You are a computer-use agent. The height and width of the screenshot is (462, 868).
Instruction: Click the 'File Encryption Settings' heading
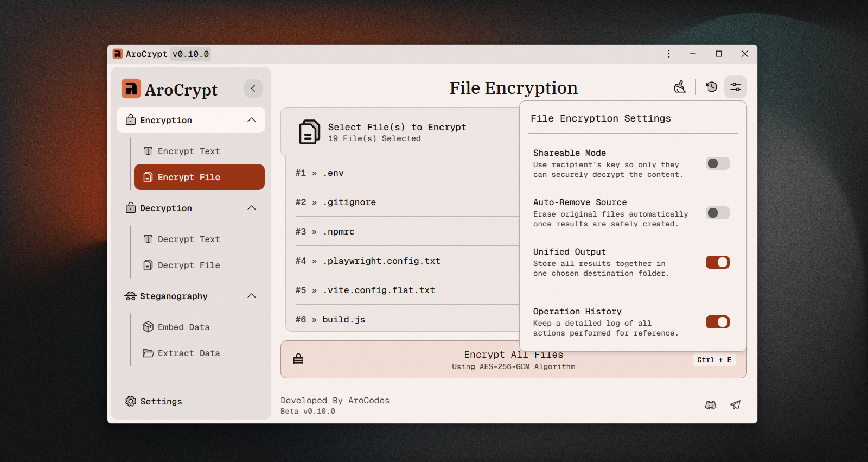point(601,118)
